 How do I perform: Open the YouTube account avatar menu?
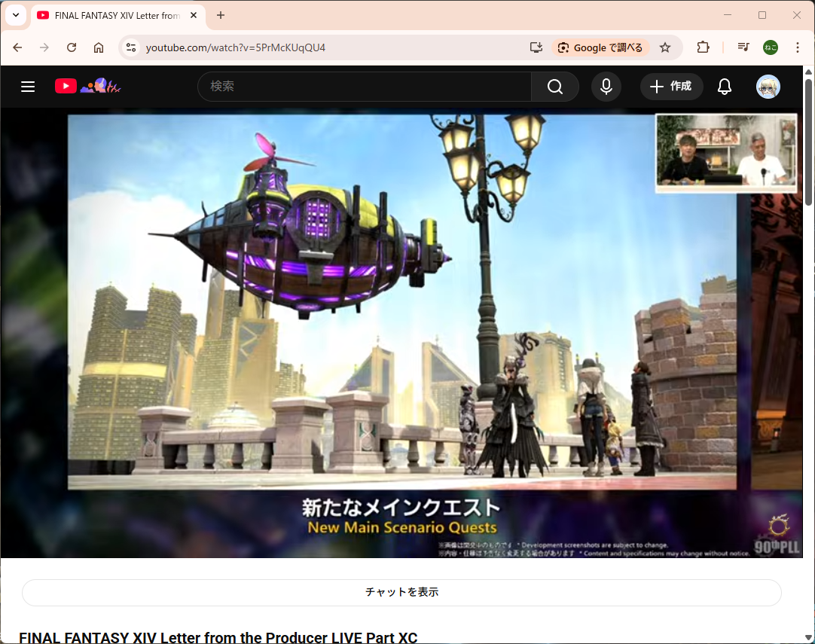(x=768, y=87)
